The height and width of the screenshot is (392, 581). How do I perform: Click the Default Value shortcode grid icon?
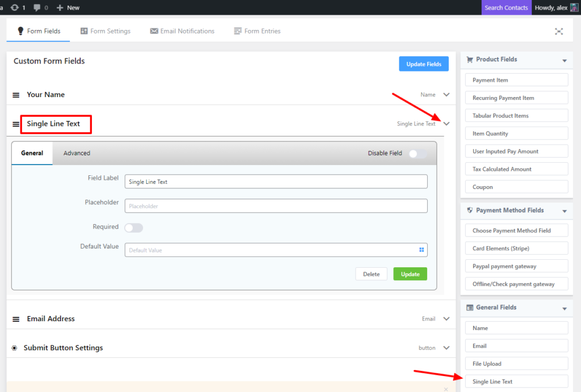tap(422, 250)
